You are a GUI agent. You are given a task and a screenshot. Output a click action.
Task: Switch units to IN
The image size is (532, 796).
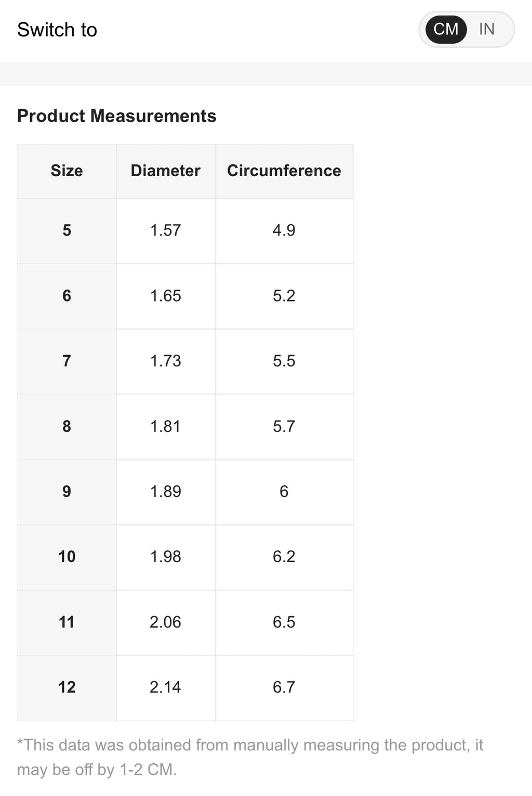tap(487, 29)
